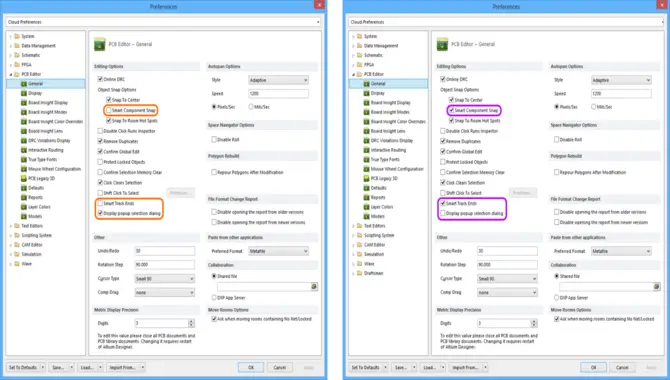Click OK button in left Preferences dialog
This screenshot has height=380, width=670.
tap(251, 368)
